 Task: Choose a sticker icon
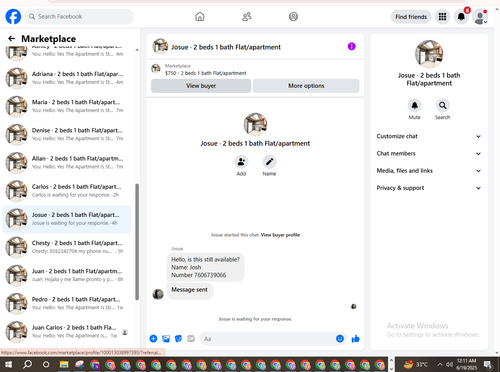click(178, 339)
